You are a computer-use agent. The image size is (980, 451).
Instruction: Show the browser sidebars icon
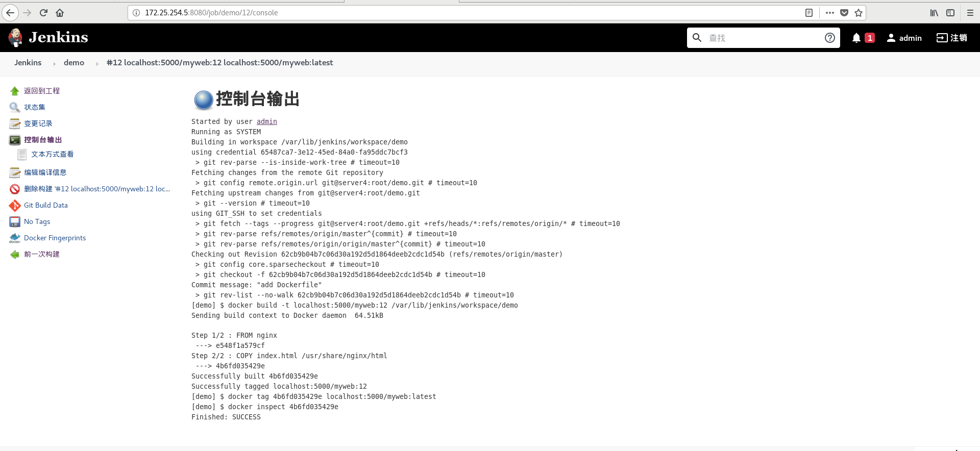pyautogui.click(x=950, y=13)
